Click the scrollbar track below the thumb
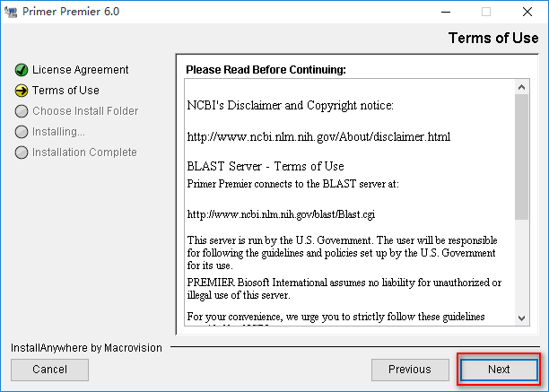Screen dimensions: 549x392 coord(522,266)
